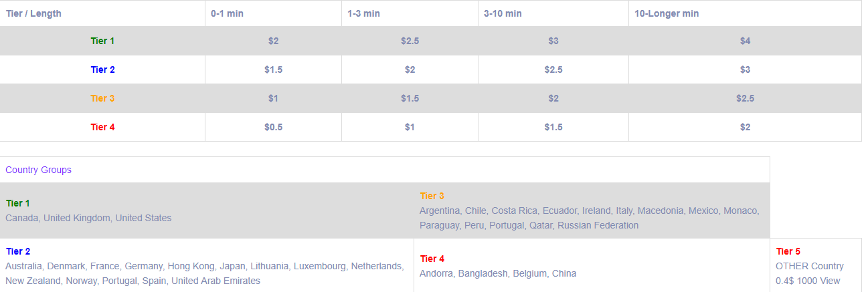The image size is (868, 292).
Task: Click the 0.4$ 1000 View text
Action: (808, 281)
